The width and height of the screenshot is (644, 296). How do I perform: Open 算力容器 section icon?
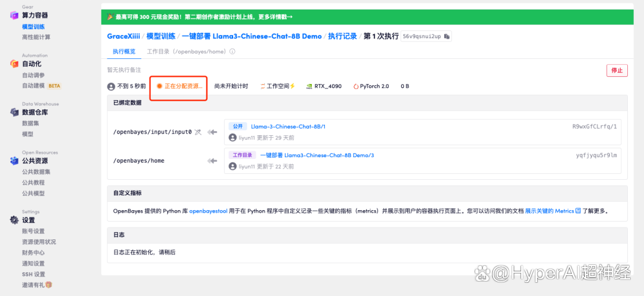pos(14,15)
